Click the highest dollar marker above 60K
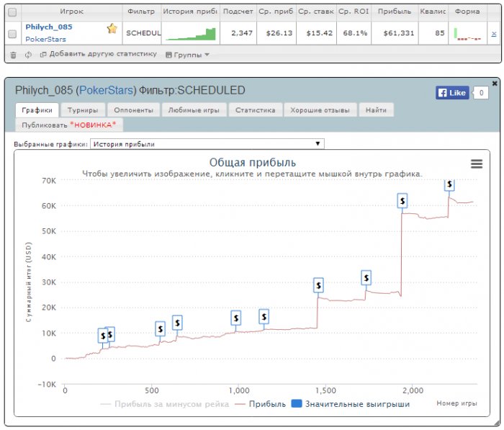 tap(450, 184)
